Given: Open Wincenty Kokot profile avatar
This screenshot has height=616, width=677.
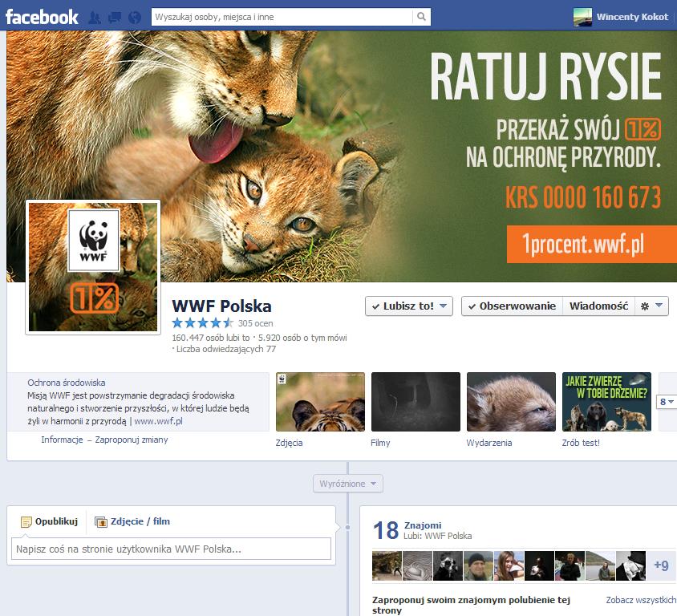Looking at the screenshot, I should tap(582, 17).
